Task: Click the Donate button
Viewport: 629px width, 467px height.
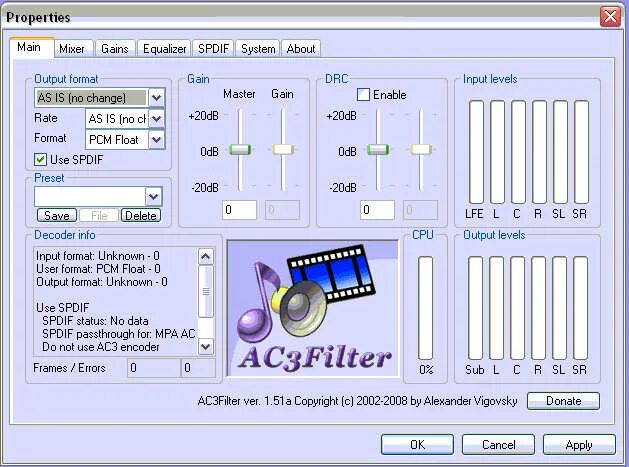Action: pos(563,401)
